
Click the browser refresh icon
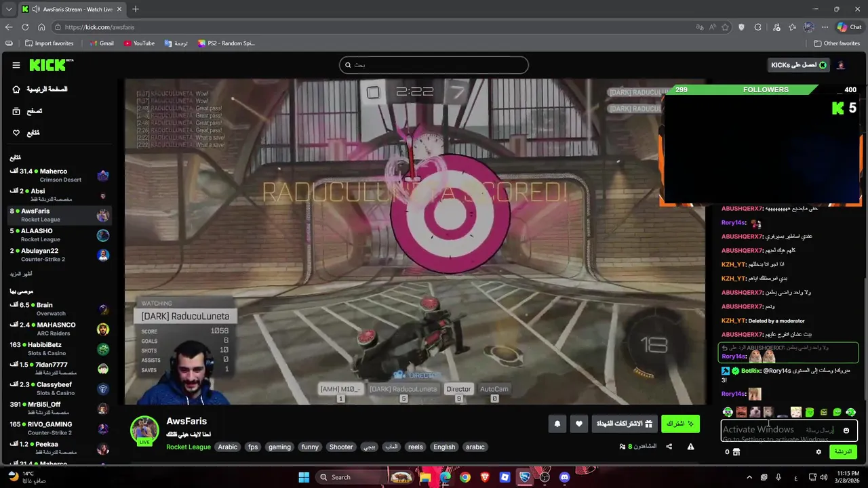(25, 27)
